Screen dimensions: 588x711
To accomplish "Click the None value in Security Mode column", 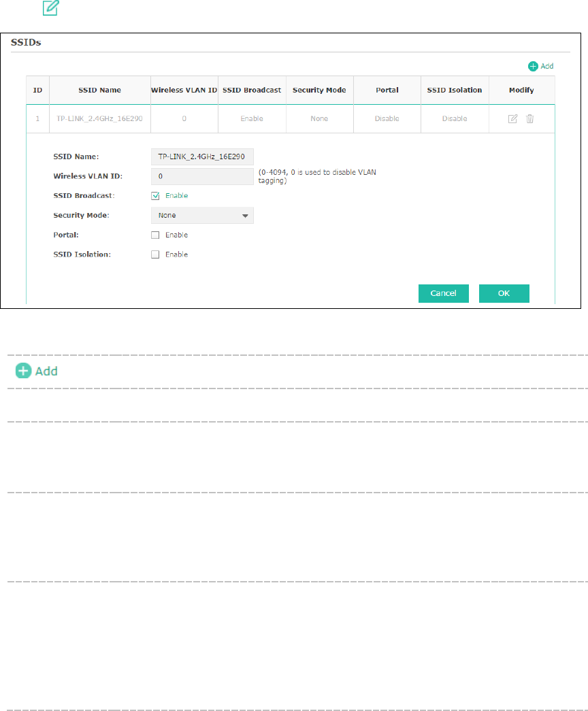I will (x=319, y=119).
